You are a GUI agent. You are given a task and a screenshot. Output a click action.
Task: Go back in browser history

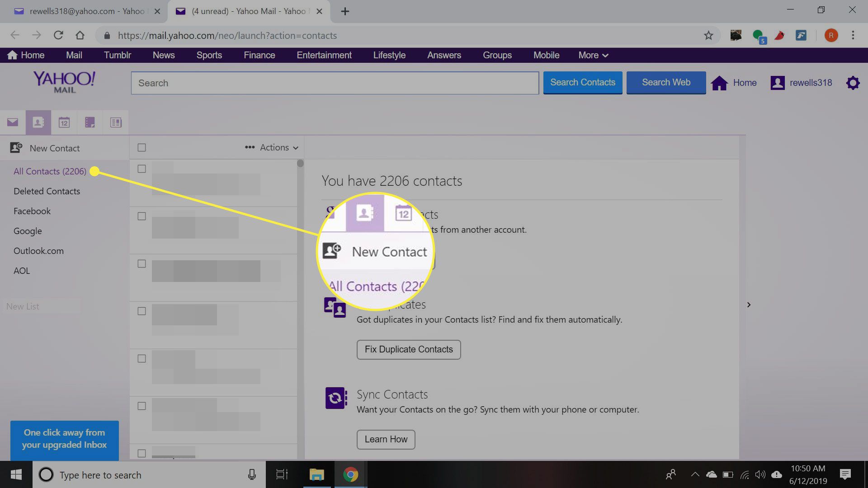click(15, 35)
